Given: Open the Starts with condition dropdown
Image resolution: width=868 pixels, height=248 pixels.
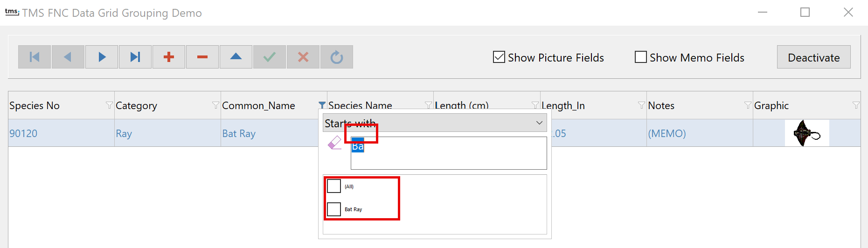Looking at the screenshot, I should [435, 123].
